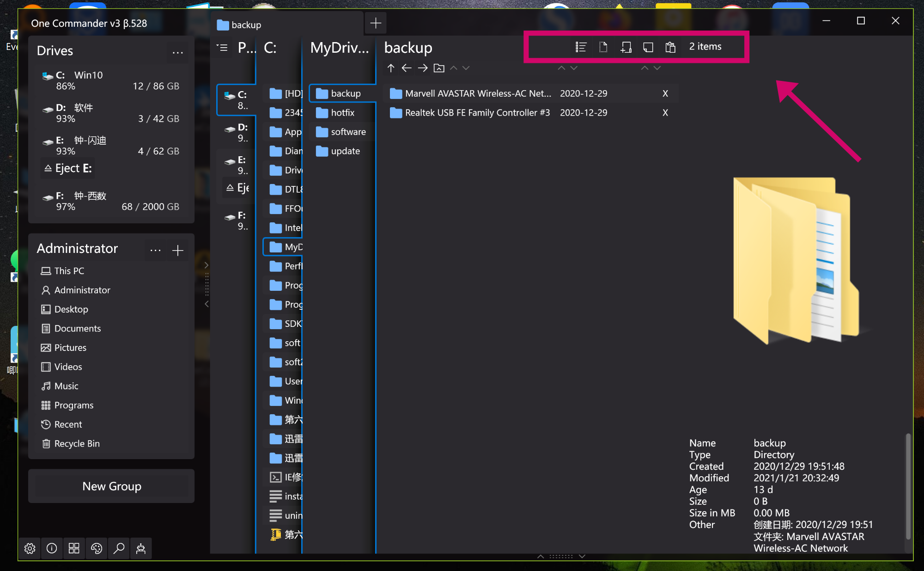The height and width of the screenshot is (571, 924).
Task: Click the large folder preview thumbnail
Action: pyautogui.click(x=796, y=261)
